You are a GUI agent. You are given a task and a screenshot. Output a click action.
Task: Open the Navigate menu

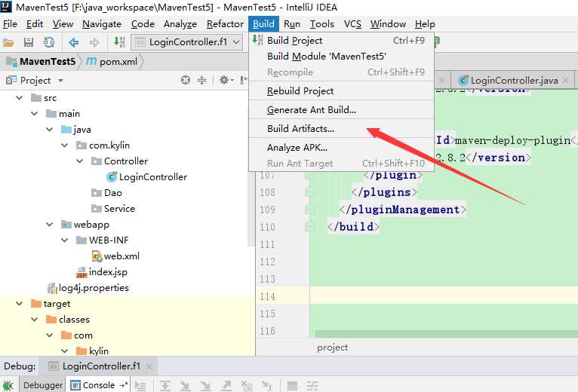[102, 24]
